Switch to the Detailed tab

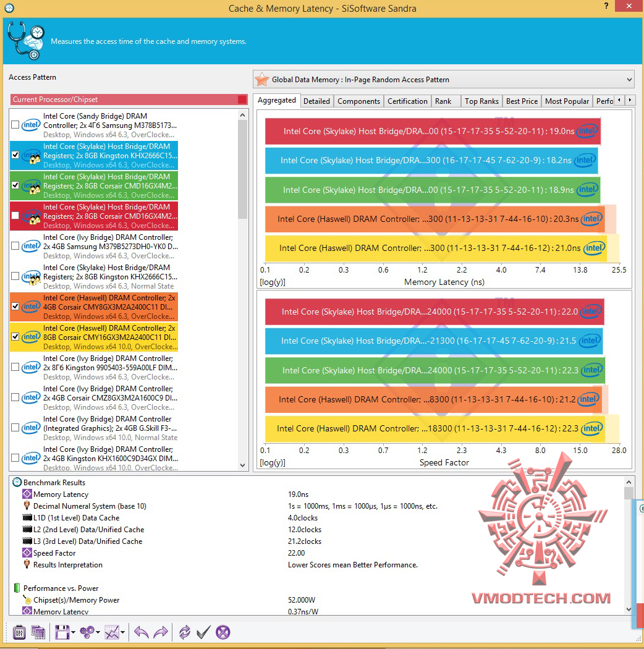tap(316, 101)
